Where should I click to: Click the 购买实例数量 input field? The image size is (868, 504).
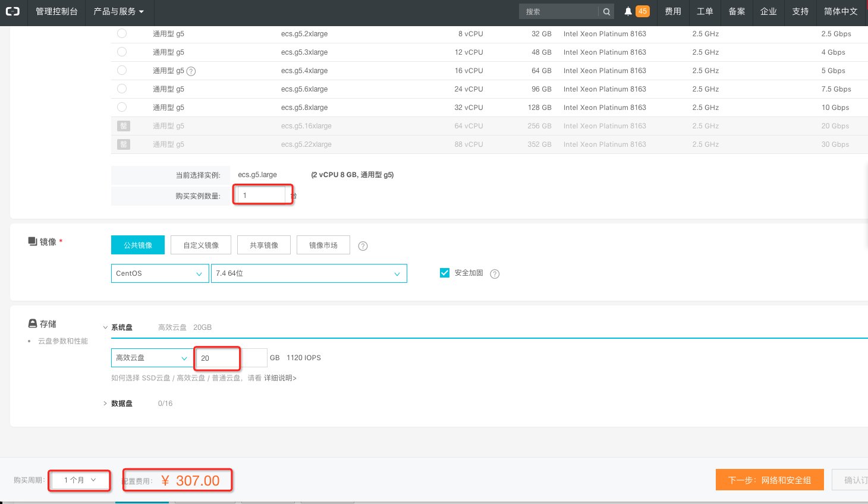coord(262,195)
